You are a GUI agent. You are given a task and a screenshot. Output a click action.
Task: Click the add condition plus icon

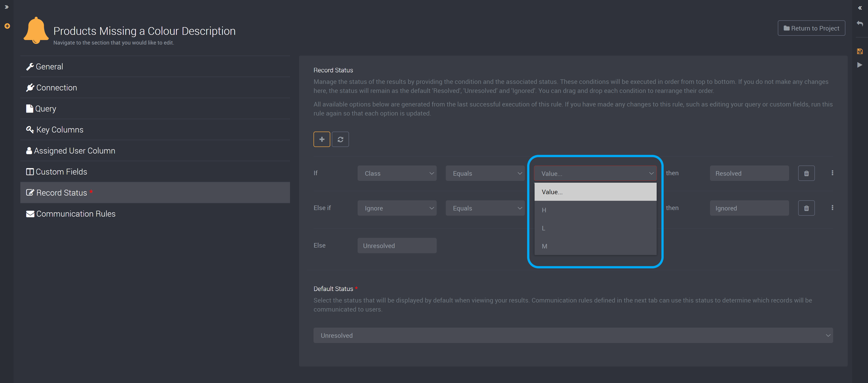[322, 139]
